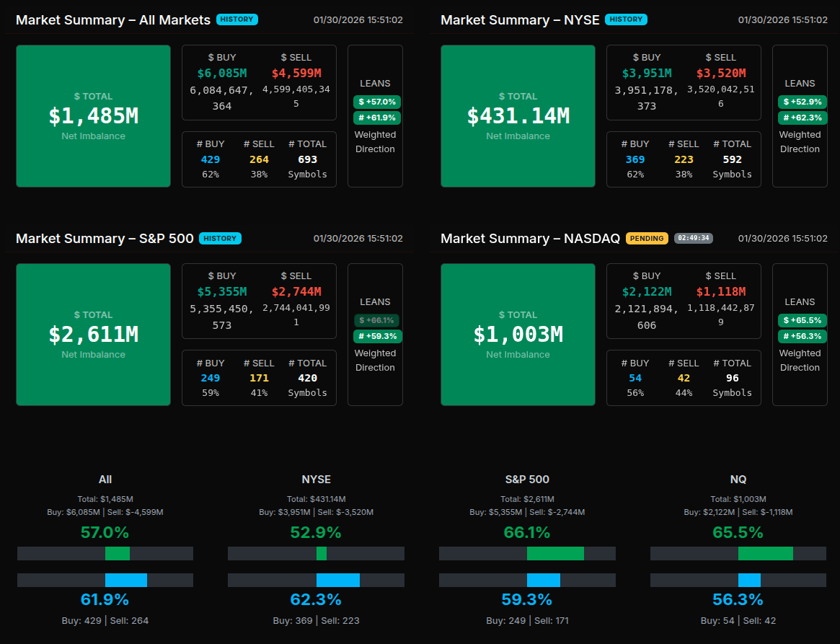Open HISTORY badge next to NYSE summary

pos(626,19)
